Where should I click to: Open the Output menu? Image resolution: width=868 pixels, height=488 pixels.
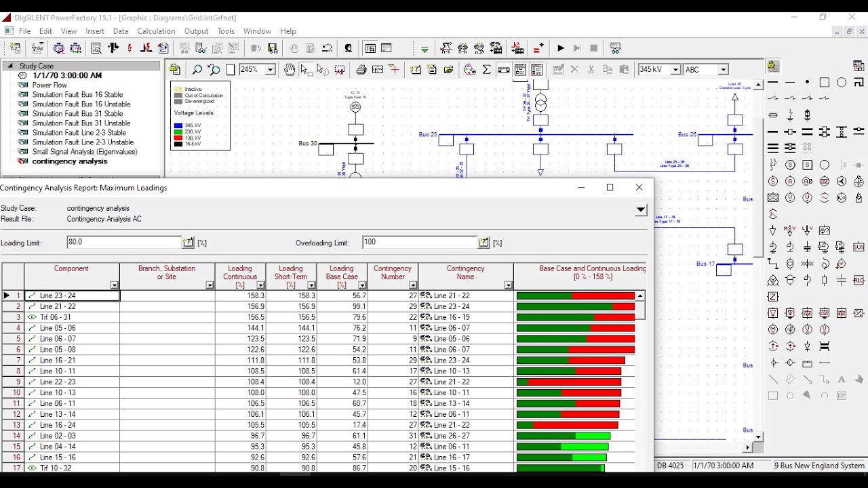(197, 31)
